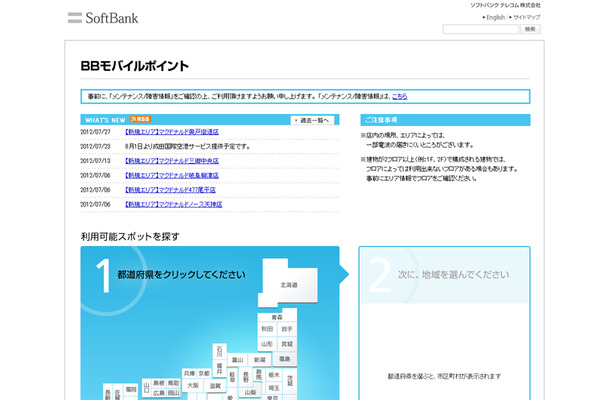This screenshot has height=400, width=610.
Task: Select 秋田 prefecture tile
Action: [267, 329]
